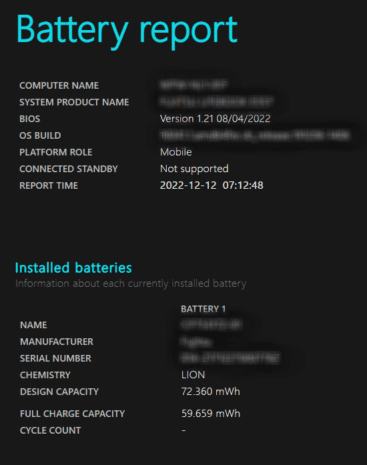Viewport: 367px width, 465px height.
Task: Click the Battery report title heading
Action: (x=127, y=31)
